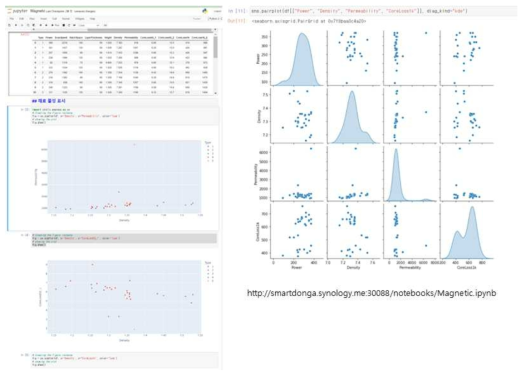Click the seaborn PairGrid output text
The height and width of the screenshot is (376, 526).
pyautogui.click(x=309, y=21)
